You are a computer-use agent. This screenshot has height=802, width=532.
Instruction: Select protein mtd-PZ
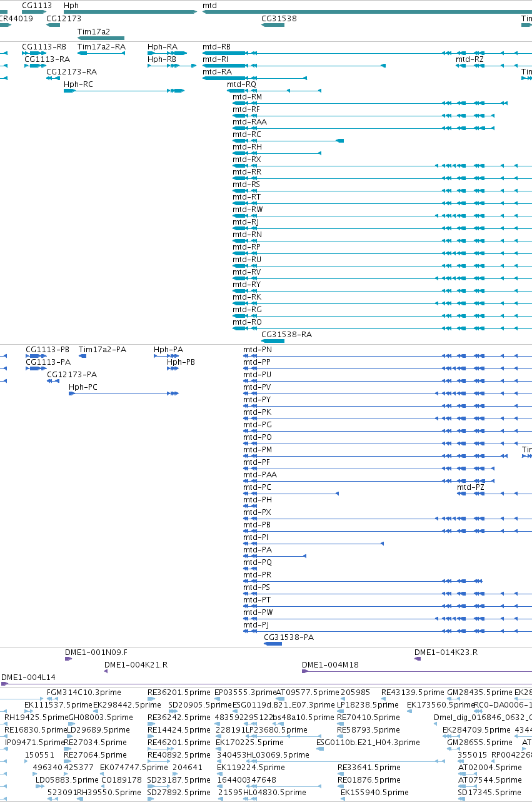[x=471, y=487]
